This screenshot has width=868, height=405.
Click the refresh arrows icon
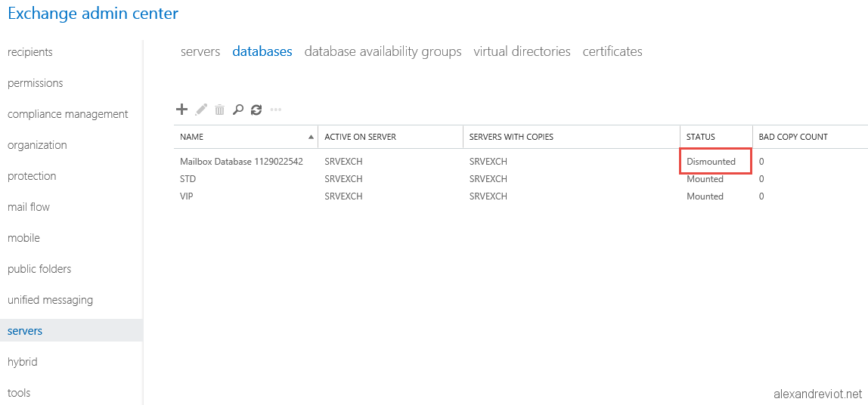click(256, 110)
